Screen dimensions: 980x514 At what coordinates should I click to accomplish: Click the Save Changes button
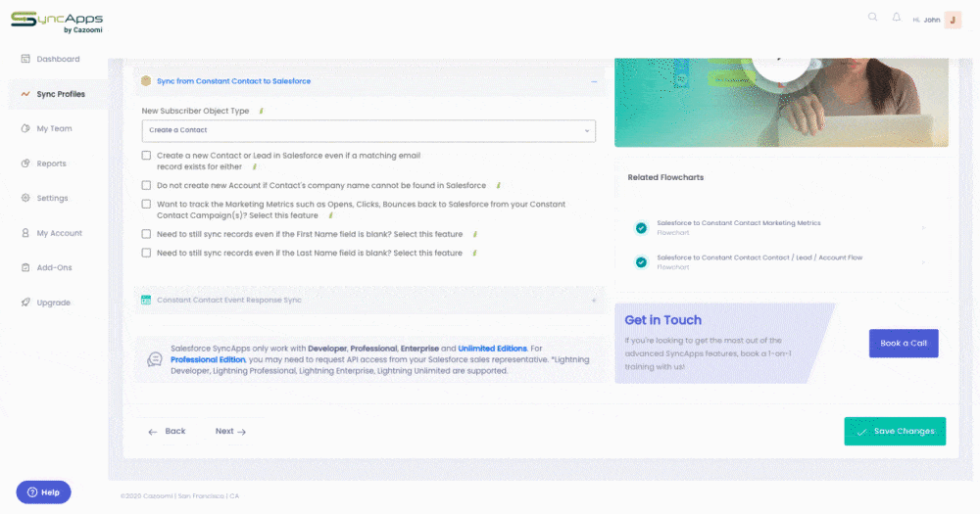895,432
